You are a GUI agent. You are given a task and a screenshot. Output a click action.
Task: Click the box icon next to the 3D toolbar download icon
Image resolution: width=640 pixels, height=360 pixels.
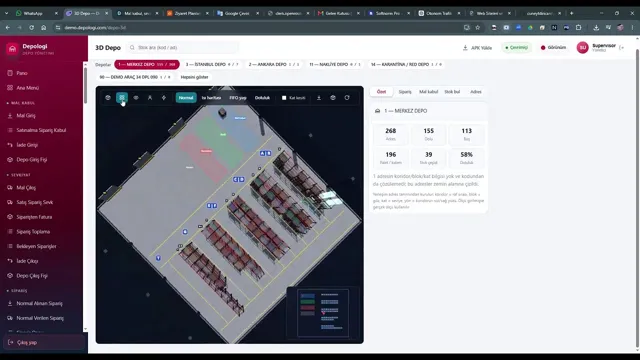333,98
